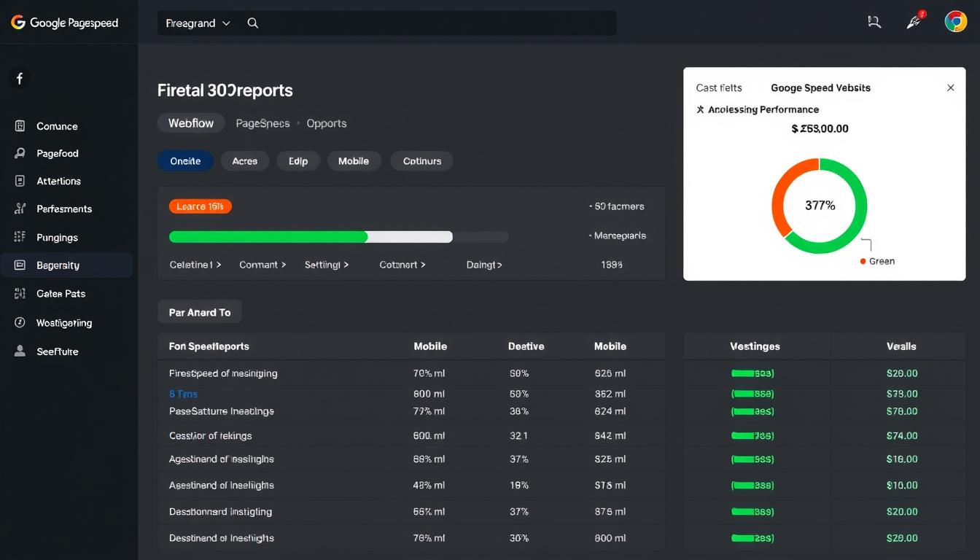
Task: Click the Google G logo icon
Action: click(18, 23)
